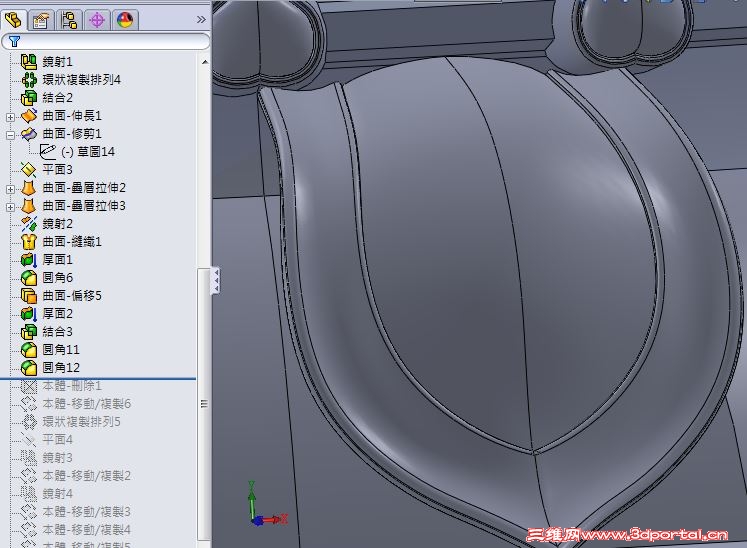
Task: Expand the 曲面-伸長1 feature
Action: click(x=10, y=117)
